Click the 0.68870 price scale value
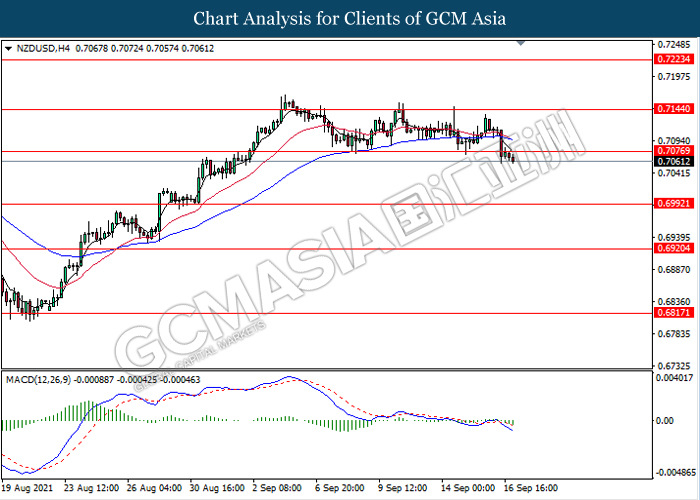Image resolution: width=700 pixels, height=500 pixels. pyautogui.click(x=674, y=270)
